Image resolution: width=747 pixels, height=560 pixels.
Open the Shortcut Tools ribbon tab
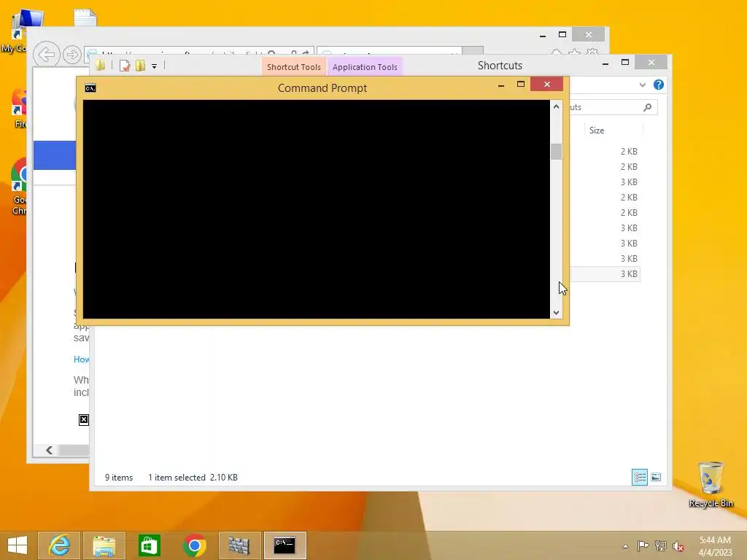coord(293,67)
